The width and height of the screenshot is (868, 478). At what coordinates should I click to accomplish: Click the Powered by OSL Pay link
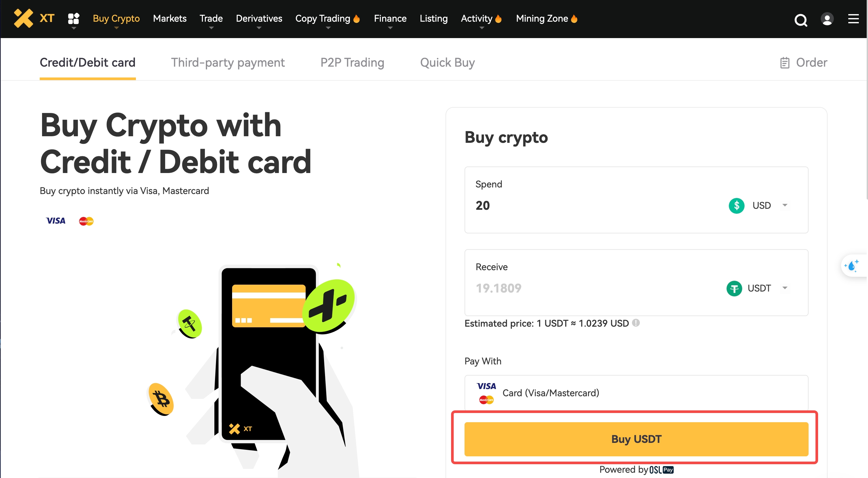(636, 469)
